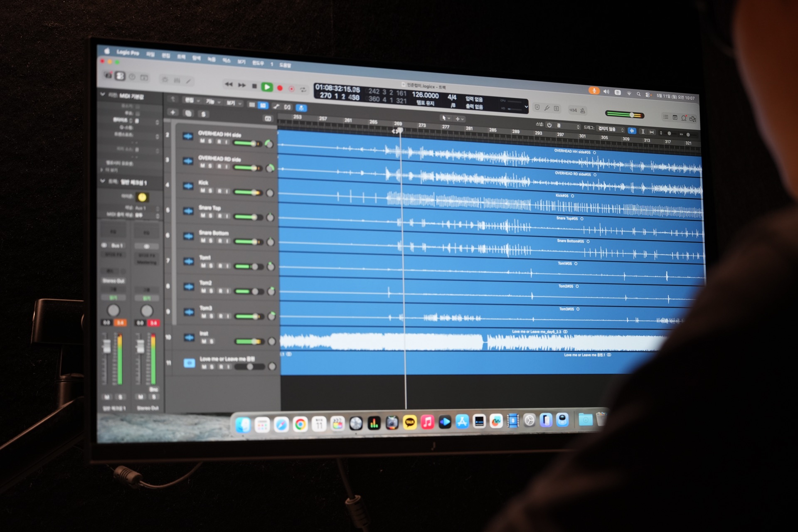Toggle Cycle mode in the transport
The height and width of the screenshot is (532, 798).
(x=303, y=89)
